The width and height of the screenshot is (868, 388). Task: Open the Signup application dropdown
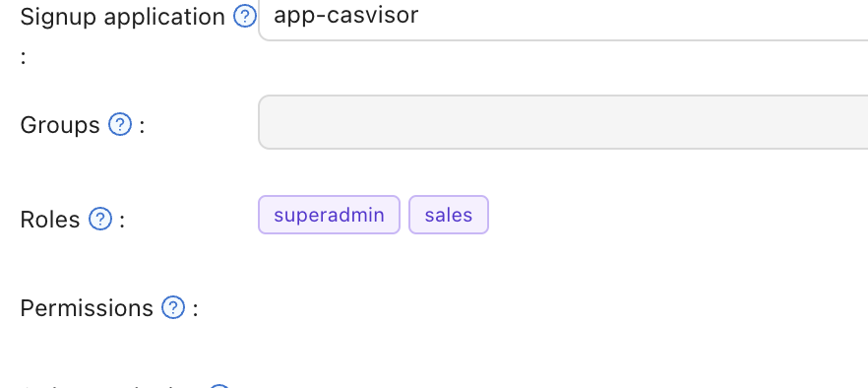(563, 20)
